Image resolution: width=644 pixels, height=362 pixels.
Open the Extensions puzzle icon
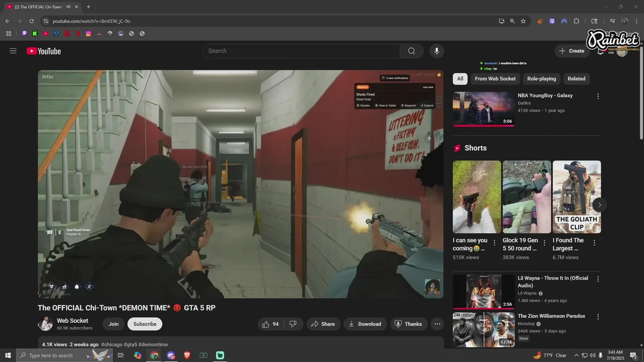(x=577, y=21)
